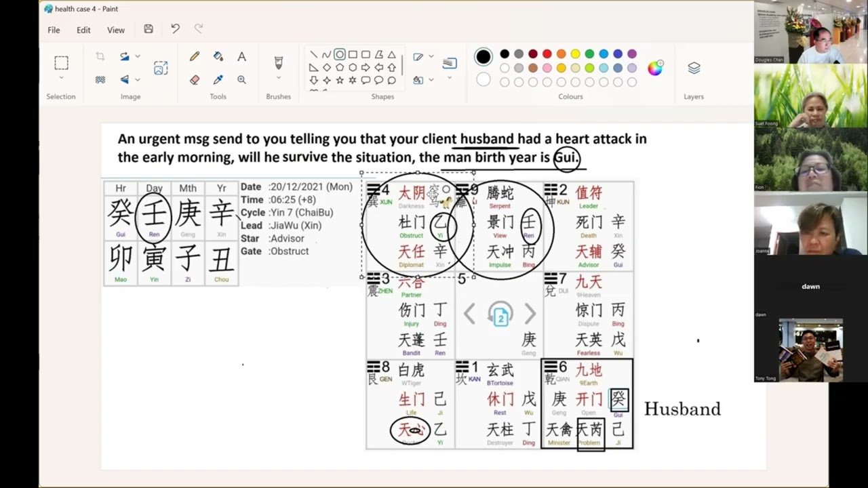Choose the Left arrow shape
This screenshot has height=488, width=868.
point(378,68)
